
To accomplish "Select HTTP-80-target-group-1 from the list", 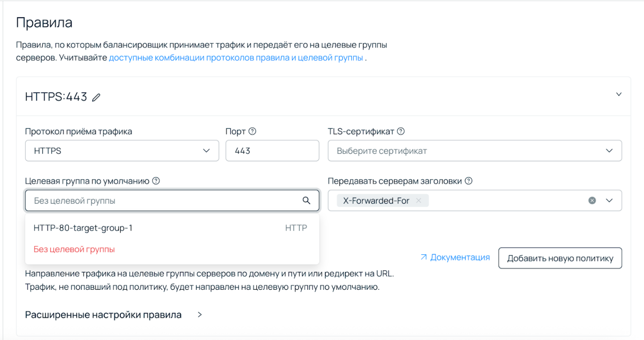I will pyautogui.click(x=83, y=228).
